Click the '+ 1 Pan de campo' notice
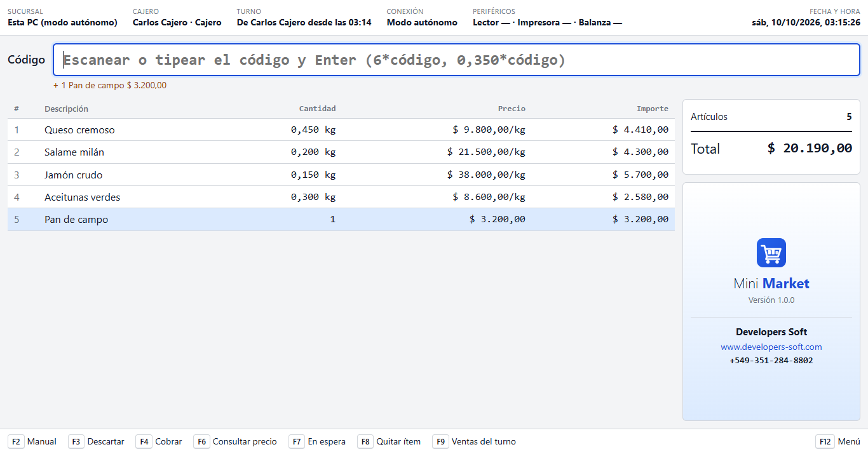The image size is (868, 454). (x=110, y=85)
